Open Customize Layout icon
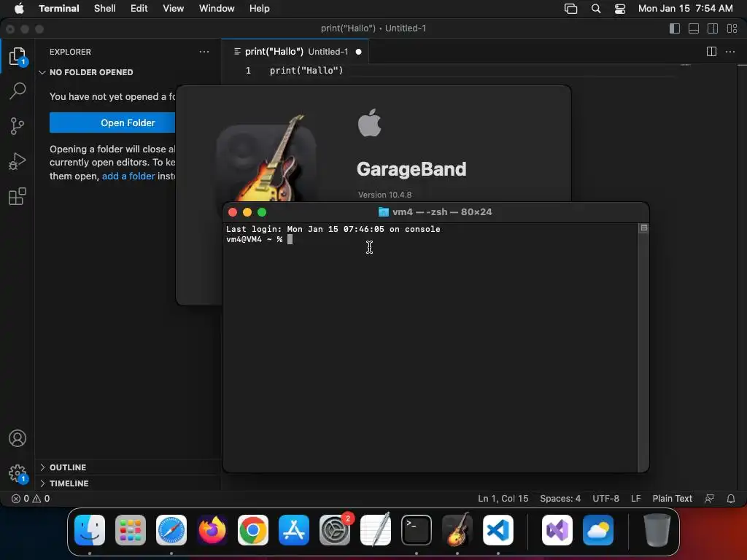 click(732, 28)
